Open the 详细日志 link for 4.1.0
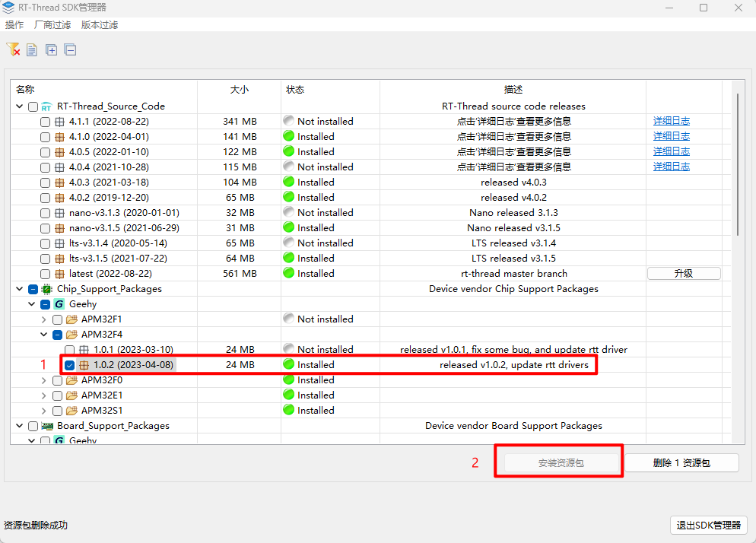The image size is (756, 543). pos(671,136)
